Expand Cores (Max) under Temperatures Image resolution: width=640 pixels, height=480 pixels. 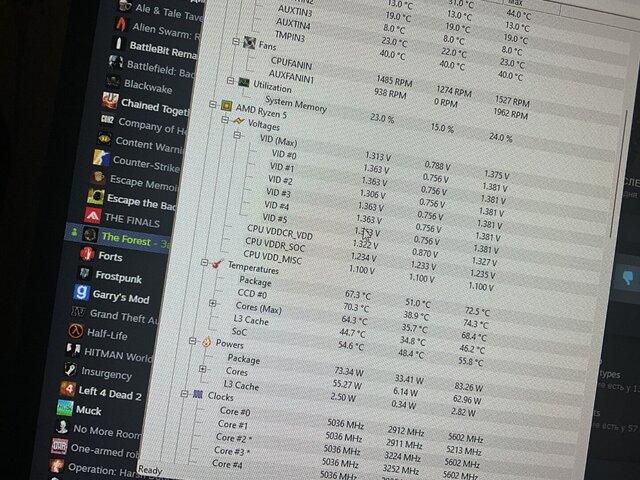(x=212, y=303)
